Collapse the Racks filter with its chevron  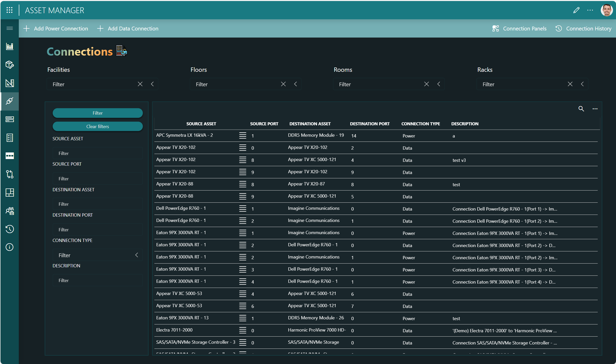click(582, 84)
